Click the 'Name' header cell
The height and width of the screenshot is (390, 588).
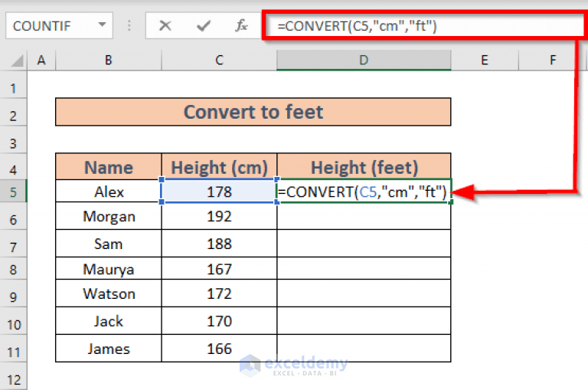tap(109, 167)
